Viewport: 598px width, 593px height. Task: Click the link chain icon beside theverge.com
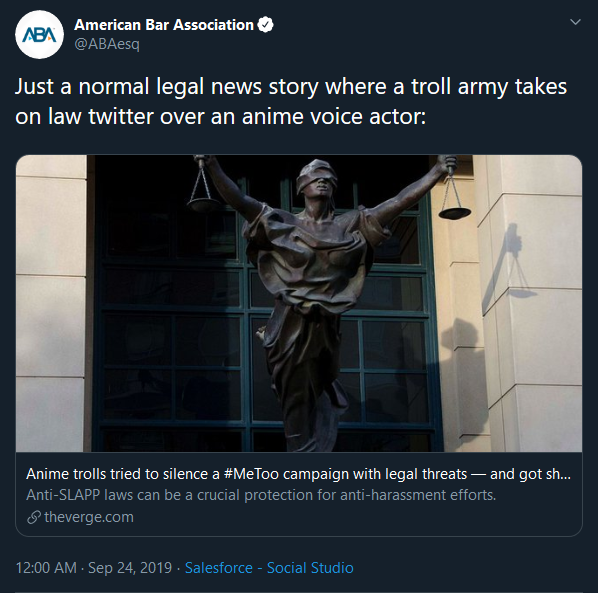(34, 517)
